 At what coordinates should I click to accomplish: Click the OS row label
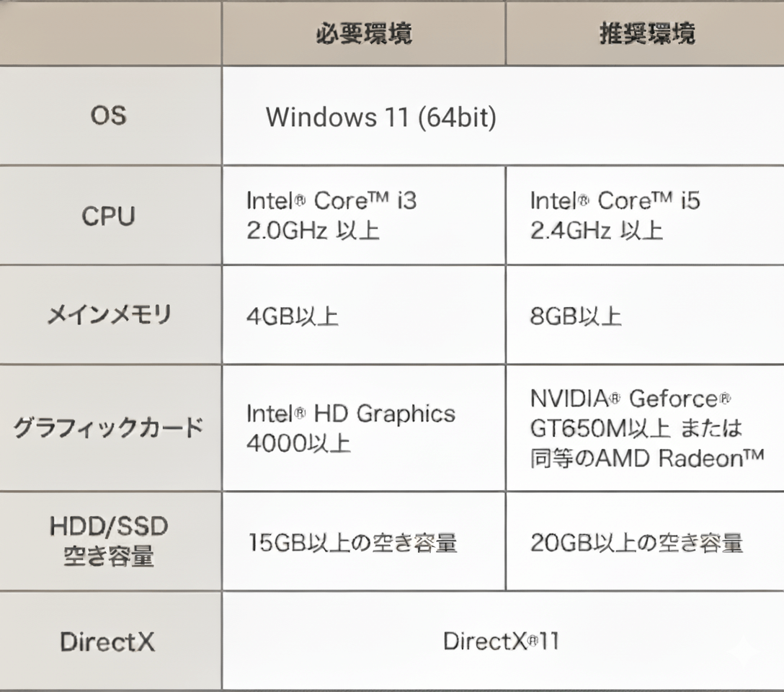(109, 115)
